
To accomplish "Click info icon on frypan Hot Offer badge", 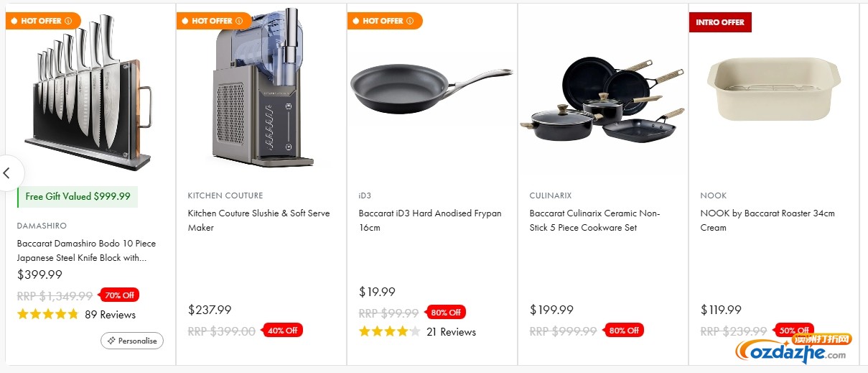I will pos(410,21).
